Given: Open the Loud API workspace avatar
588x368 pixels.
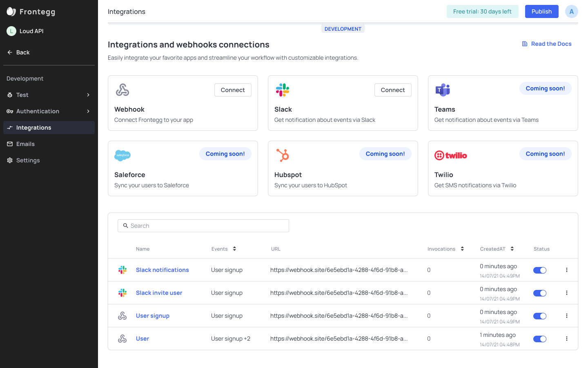Looking at the screenshot, I should coord(11,31).
